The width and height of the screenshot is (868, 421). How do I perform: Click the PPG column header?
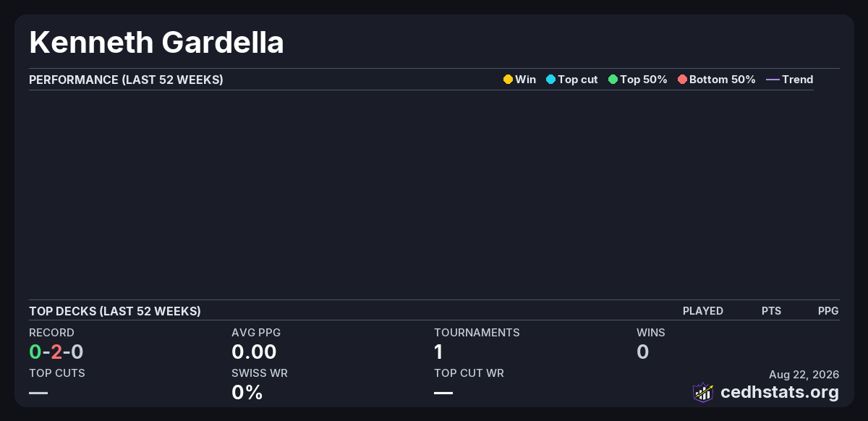coord(828,311)
